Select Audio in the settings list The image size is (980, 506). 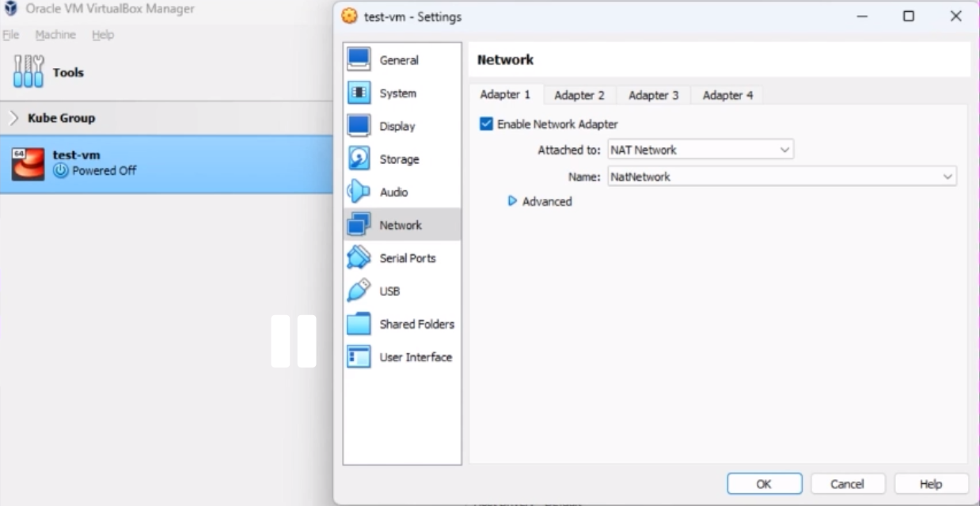point(402,192)
